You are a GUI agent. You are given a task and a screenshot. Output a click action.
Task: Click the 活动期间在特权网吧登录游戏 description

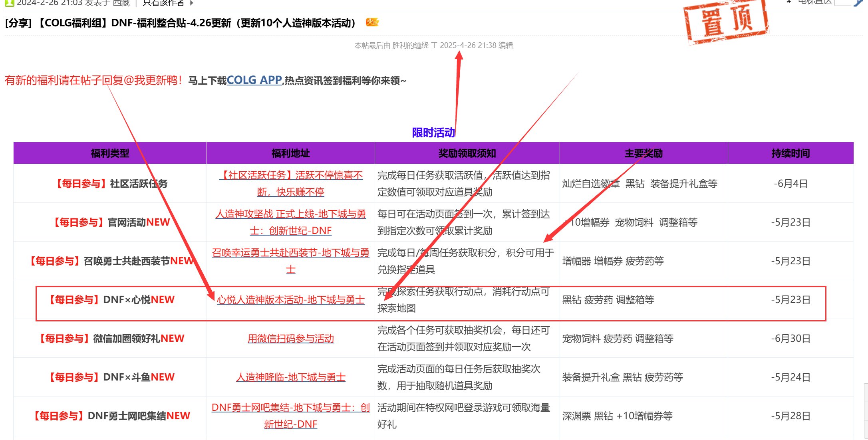tap(464, 416)
